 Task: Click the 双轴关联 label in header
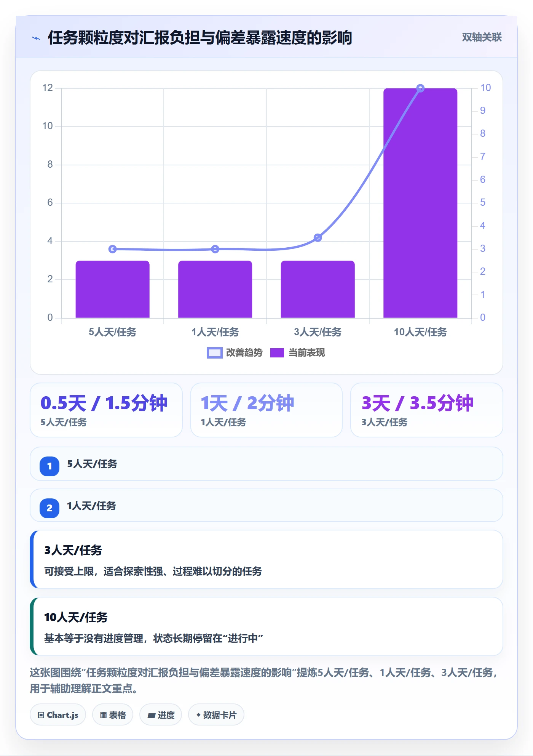(482, 37)
